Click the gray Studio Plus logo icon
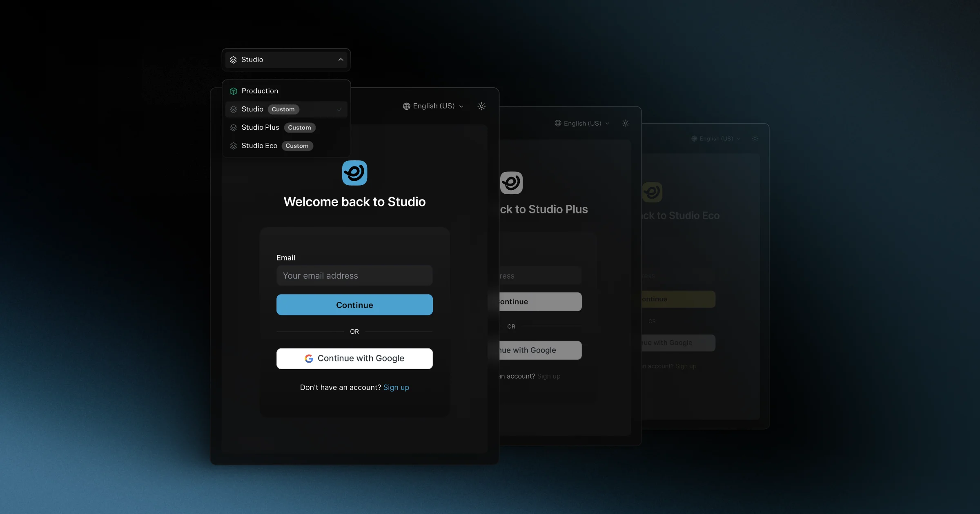This screenshot has height=514, width=980. (511, 183)
